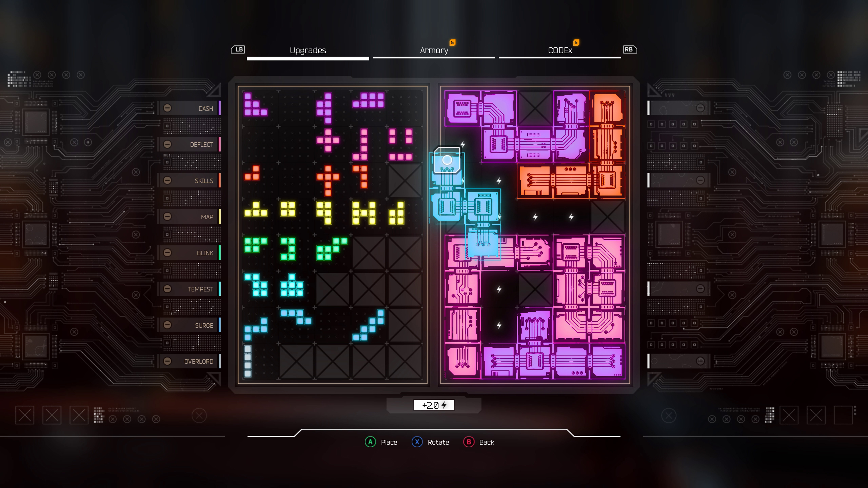Rotate the selected cyan piece
Image resolution: width=868 pixels, height=488 pixels.
(417, 442)
